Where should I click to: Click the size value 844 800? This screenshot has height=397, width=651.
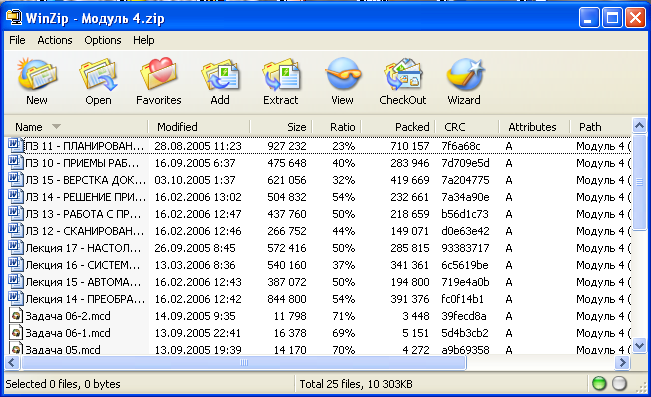tap(287, 299)
